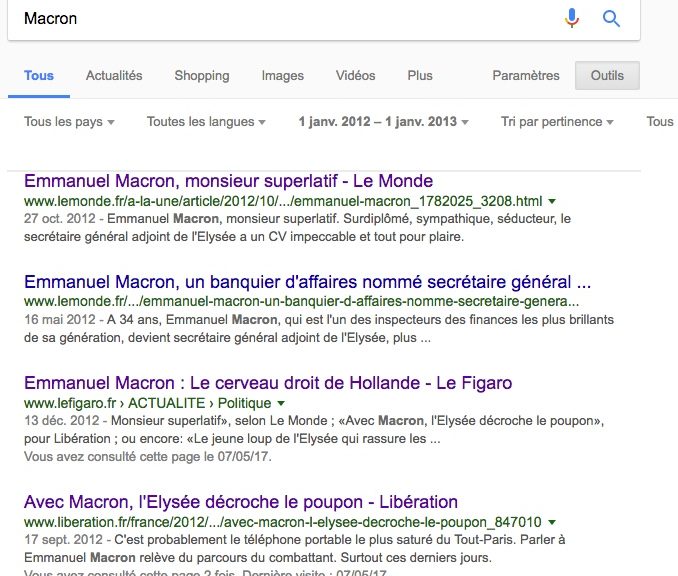Image resolution: width=678 pixels, height=576 pixels.
Task: Open 'Le cerveau droit de Hollande' Figaro link
Action: (268, 383)
